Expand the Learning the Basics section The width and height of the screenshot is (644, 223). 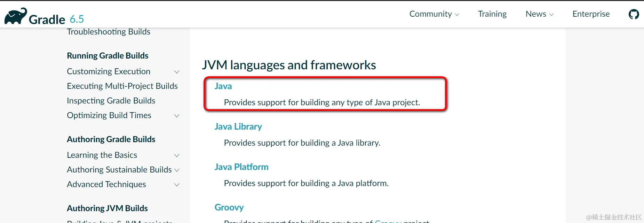pyautogui.click(x=177, y=155)
